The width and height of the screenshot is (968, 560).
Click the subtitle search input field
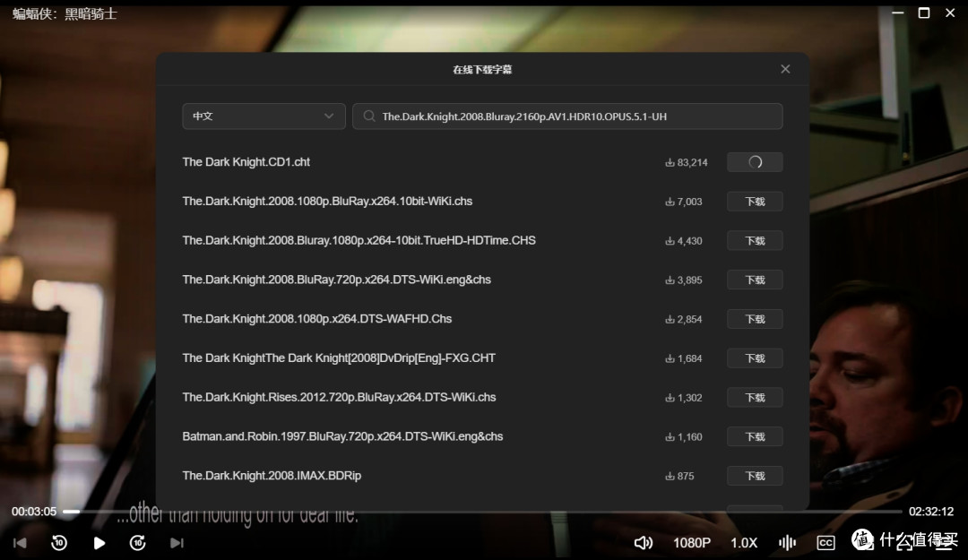(x=567, y=116)
